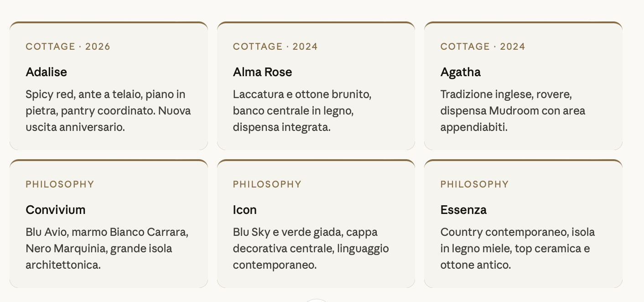Select the Agatha kitchen title
Viewport: 644px width, 302px height.
pyautogui.click(x=460, y=72)
